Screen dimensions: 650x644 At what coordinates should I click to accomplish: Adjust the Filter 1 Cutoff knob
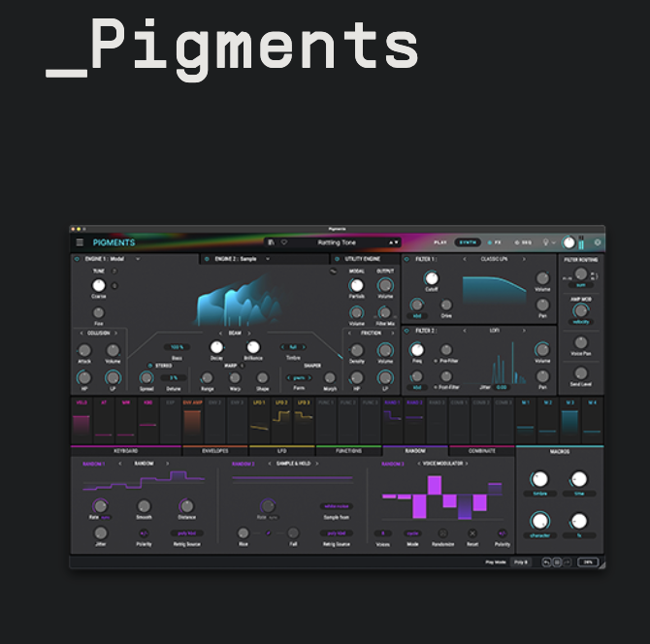431,278
